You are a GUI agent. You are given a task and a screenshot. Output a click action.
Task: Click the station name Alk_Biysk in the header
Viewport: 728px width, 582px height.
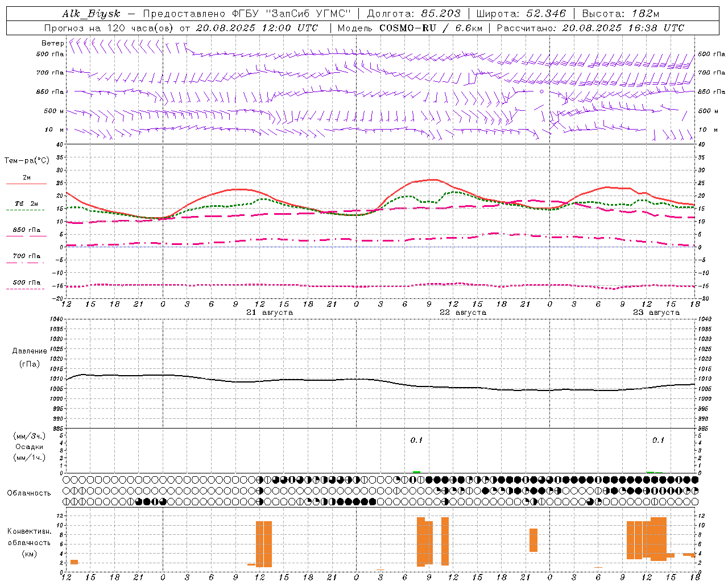(91, 14)
